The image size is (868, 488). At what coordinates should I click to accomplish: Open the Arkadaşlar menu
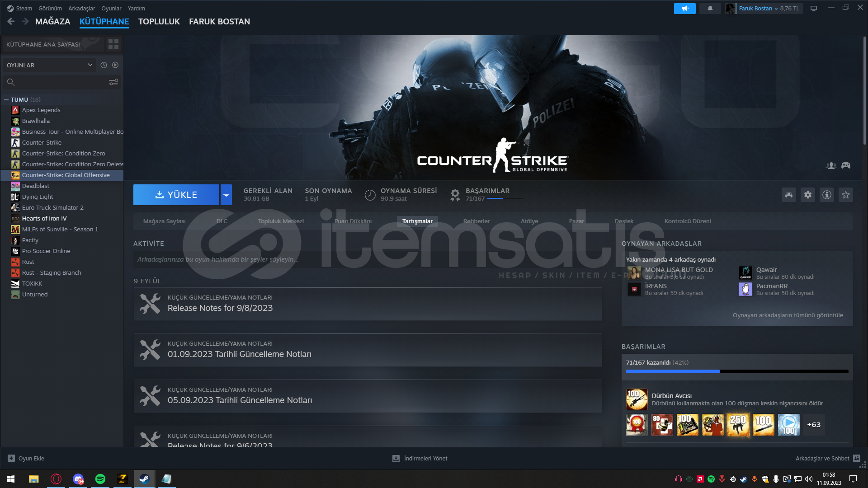tap(82, 9)
